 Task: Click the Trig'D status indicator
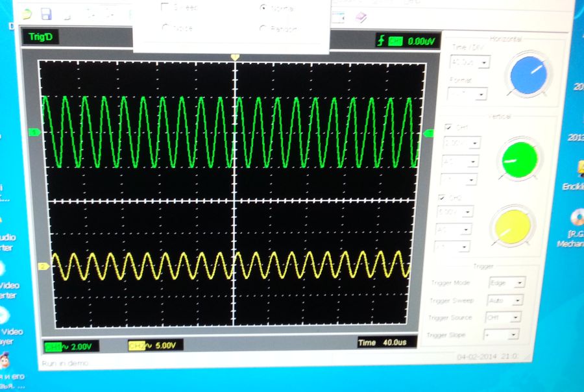pos(40,37)
